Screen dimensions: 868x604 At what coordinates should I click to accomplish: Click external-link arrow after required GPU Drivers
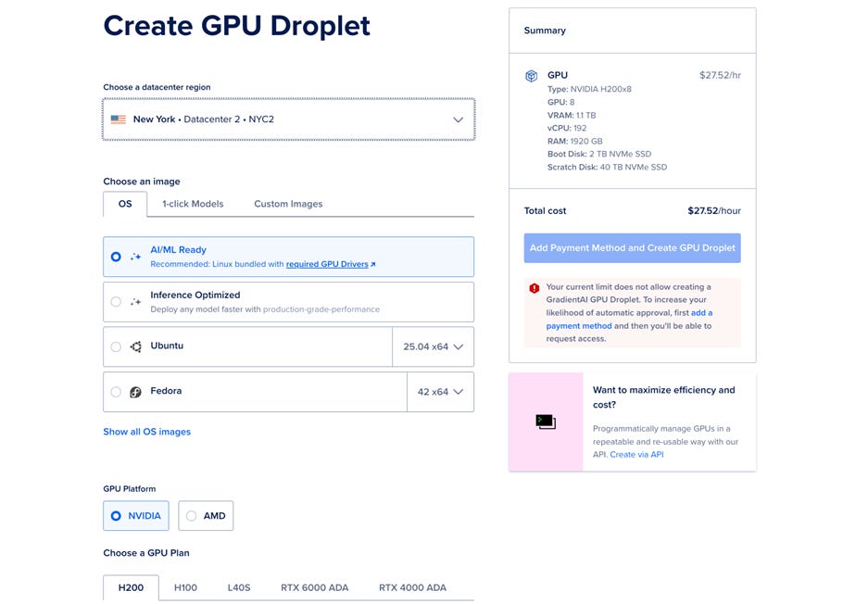pyautogui.click(x=373, y=265)
